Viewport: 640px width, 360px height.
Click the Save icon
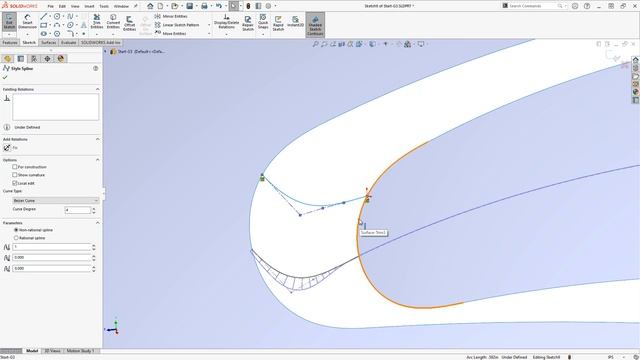click(x=190, y=6)
